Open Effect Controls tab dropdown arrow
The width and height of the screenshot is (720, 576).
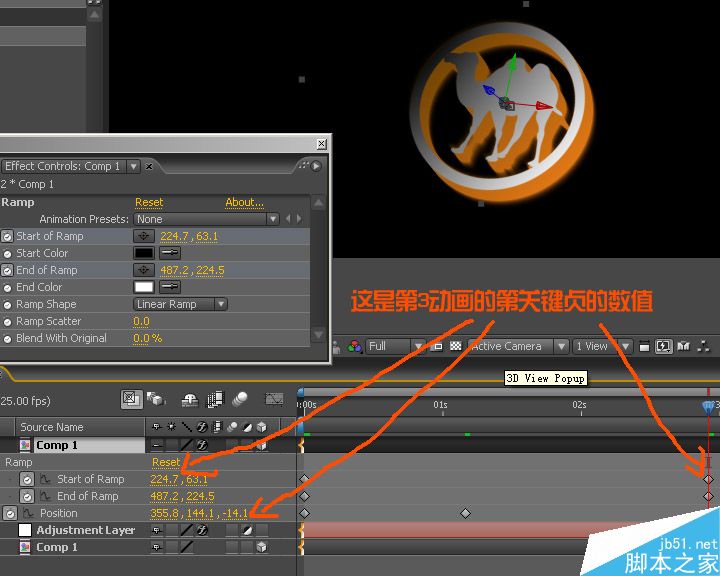pyautogui.click(x=133, y=166)
